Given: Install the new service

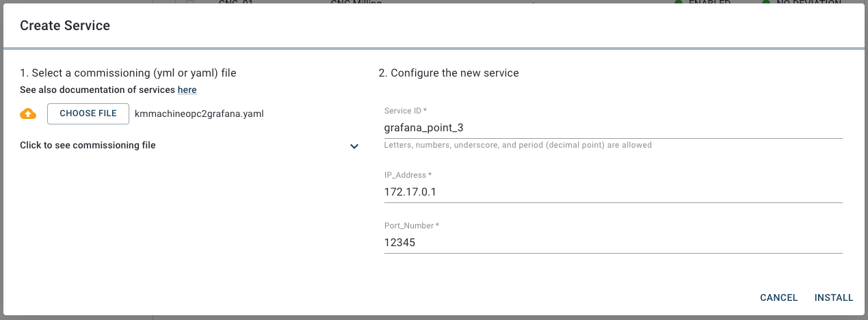Looking at the screenshot, I should 834,297.
